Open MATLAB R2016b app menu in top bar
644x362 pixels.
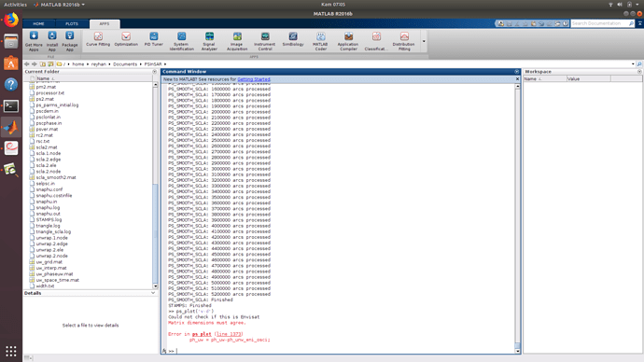[60, 5]
